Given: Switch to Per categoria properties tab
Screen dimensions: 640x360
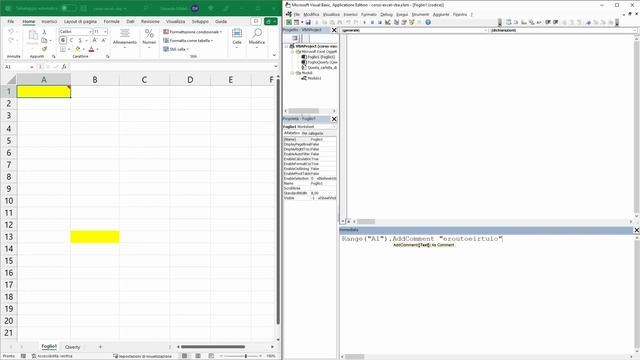Looking at the screenshot, I should (x=313, y=133).
